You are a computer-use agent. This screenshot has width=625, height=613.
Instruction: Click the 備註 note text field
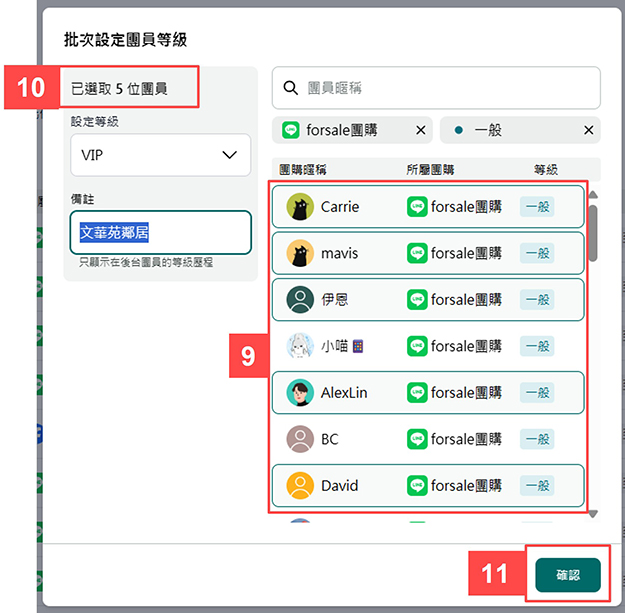pos(160,233)
